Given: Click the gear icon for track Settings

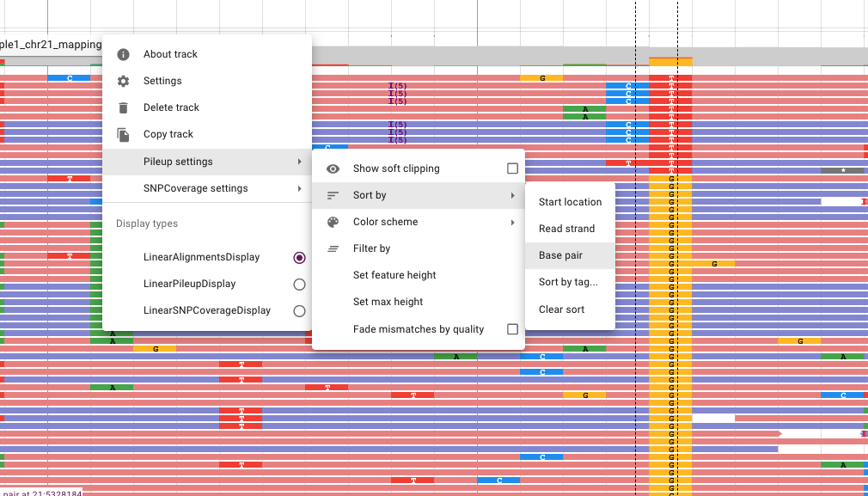Looking at the screenshot, I should (123, 81).
